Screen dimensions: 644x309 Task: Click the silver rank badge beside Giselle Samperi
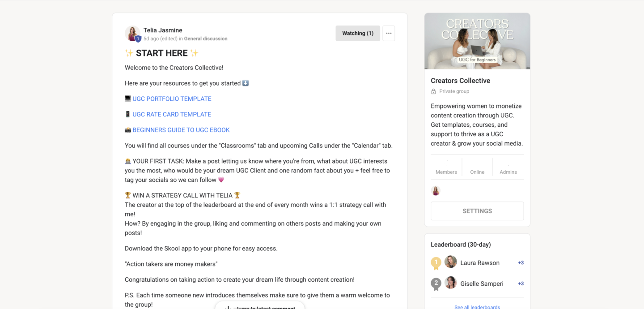(x=436, y=283)
